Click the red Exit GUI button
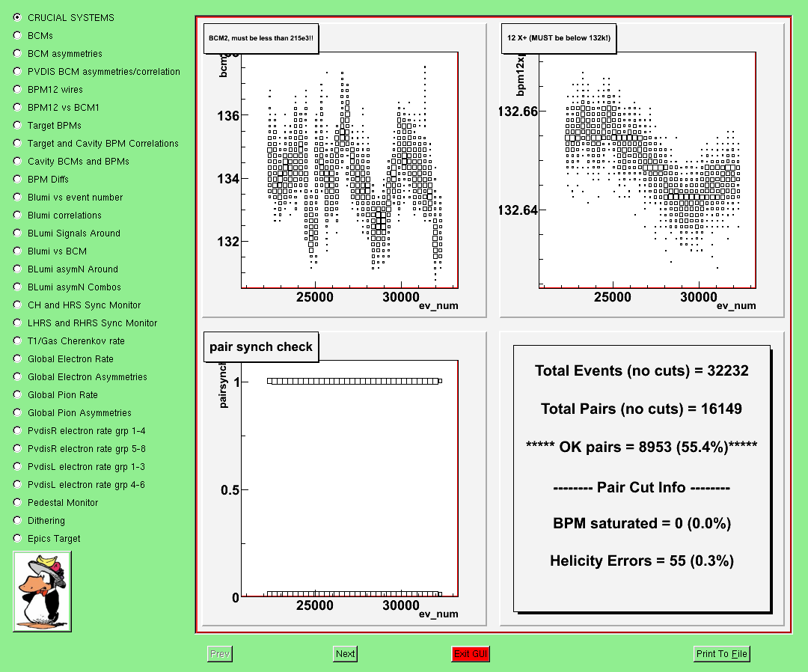 (x=471, y=654)
